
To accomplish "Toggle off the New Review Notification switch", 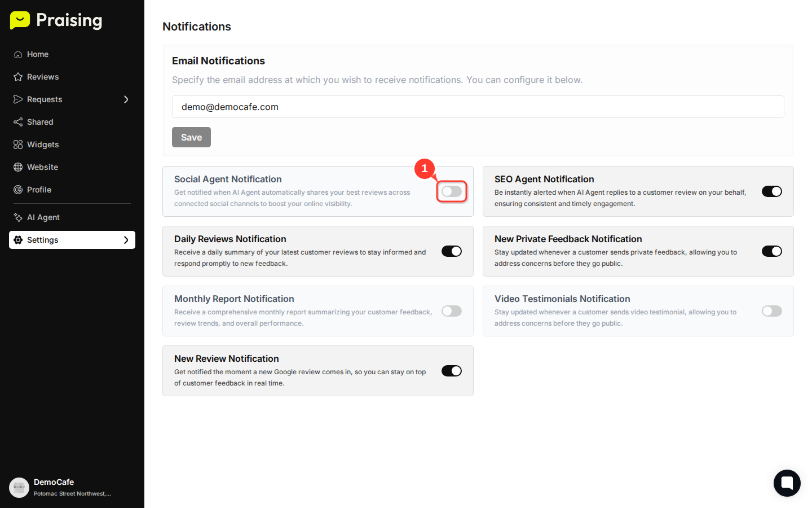I will pos(452,371).
